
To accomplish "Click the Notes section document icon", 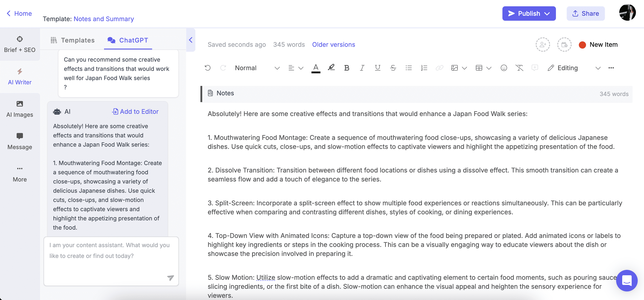I will tap(210, 93).
